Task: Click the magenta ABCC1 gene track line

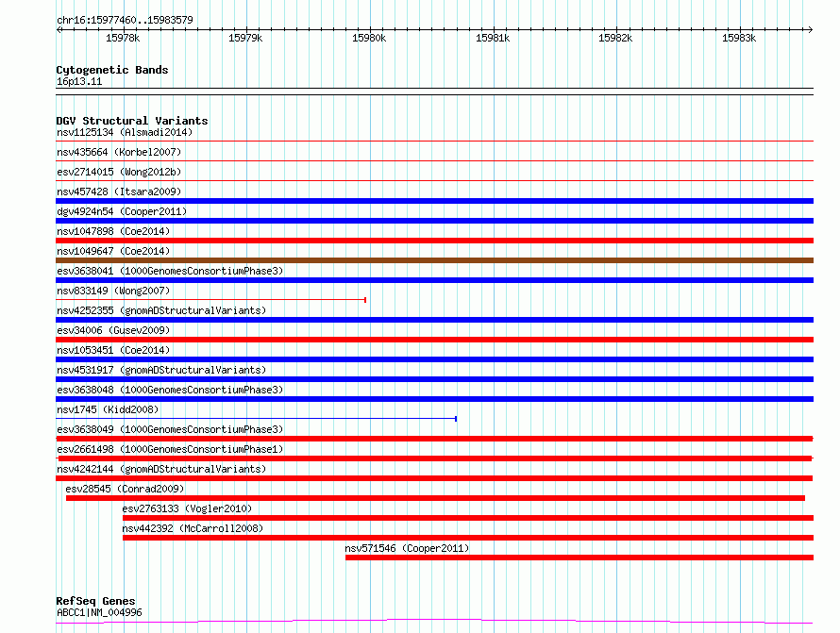Action: tap(434, 622)
